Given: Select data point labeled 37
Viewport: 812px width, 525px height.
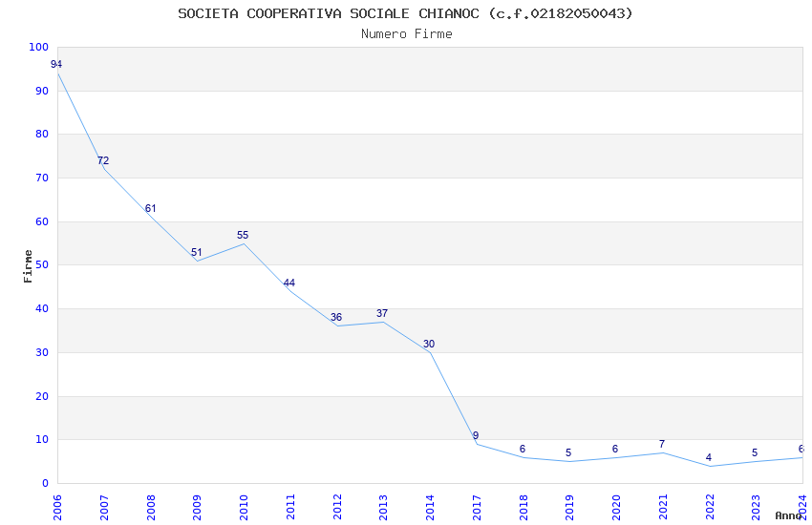Looking at the screenshot, I should [382, 313].
